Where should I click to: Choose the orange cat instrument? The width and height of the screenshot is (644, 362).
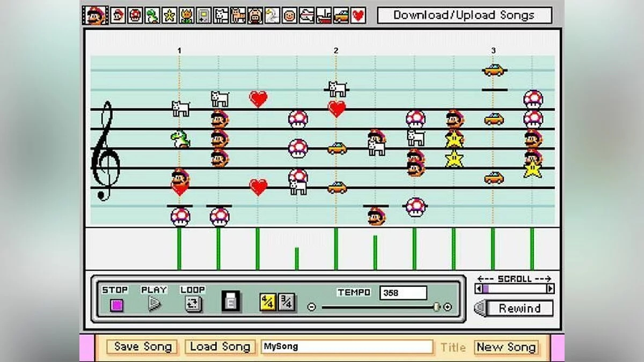238,16
